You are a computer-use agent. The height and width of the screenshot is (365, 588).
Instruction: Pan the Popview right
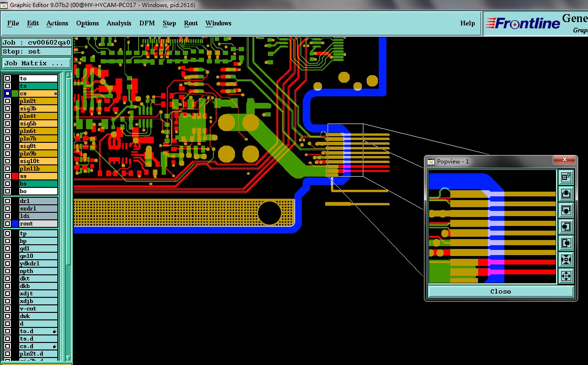(566, 243)
